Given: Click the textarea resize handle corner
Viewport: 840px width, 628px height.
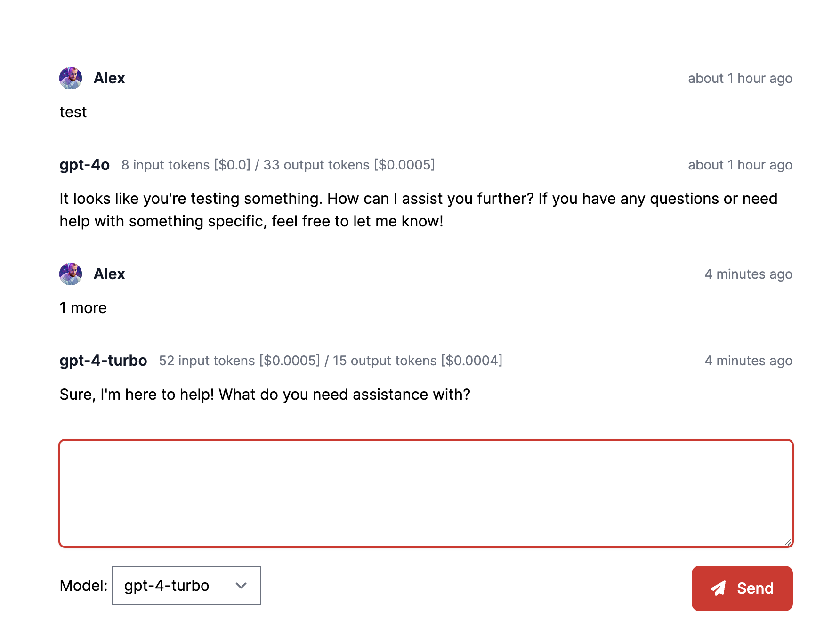Looking at the screenshot, I should (x=788, y=542).
